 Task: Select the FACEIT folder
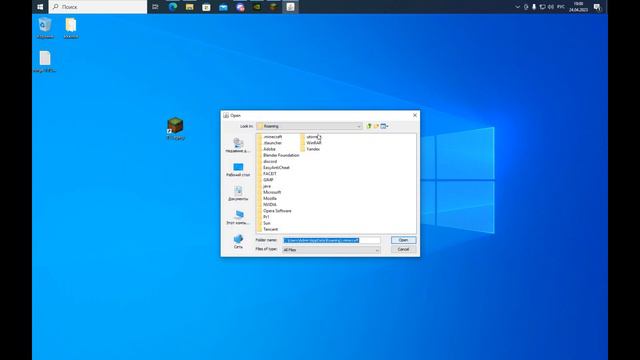tap(267, 173)
